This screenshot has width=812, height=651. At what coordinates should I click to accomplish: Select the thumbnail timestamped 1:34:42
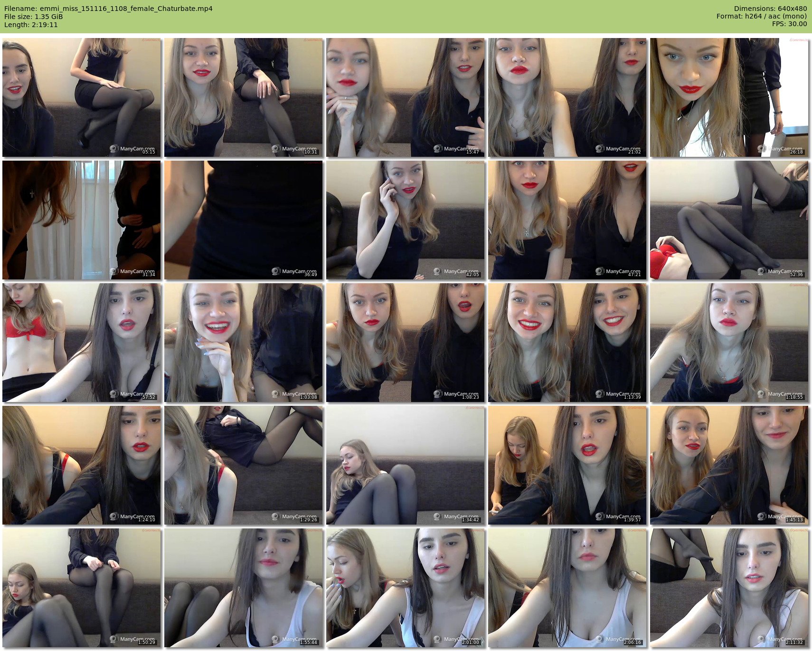point(406,465)
